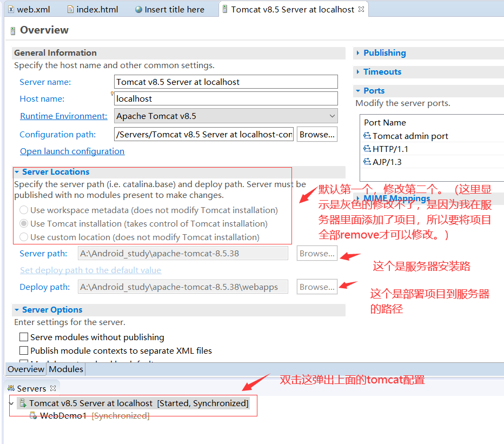Check 'Publish module contexts to separate XML files'

23,350
